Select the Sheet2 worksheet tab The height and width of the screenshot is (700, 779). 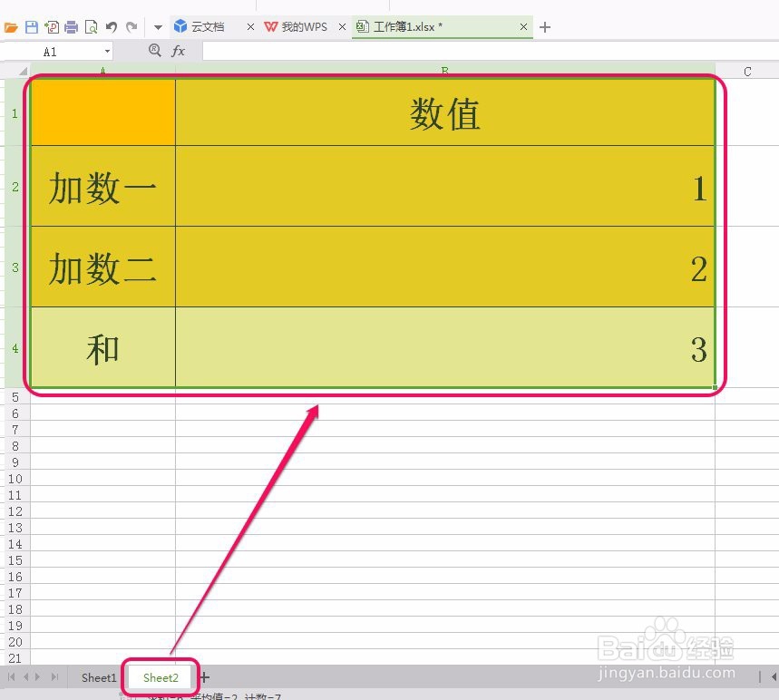(160, 677)
